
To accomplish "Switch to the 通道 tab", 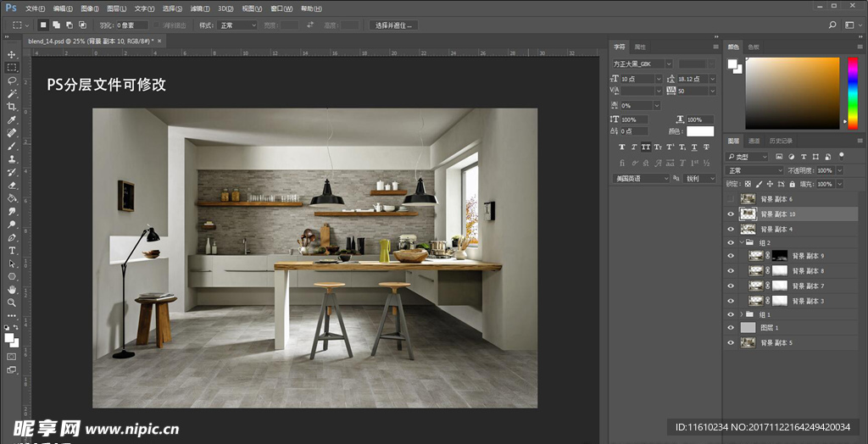I will (x=754, y=141).
